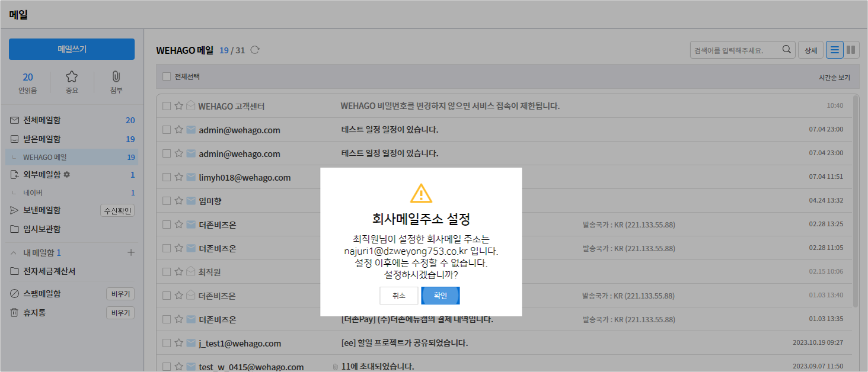
Task: Show mails with attachments via paperclip icon
Action: 116,77
